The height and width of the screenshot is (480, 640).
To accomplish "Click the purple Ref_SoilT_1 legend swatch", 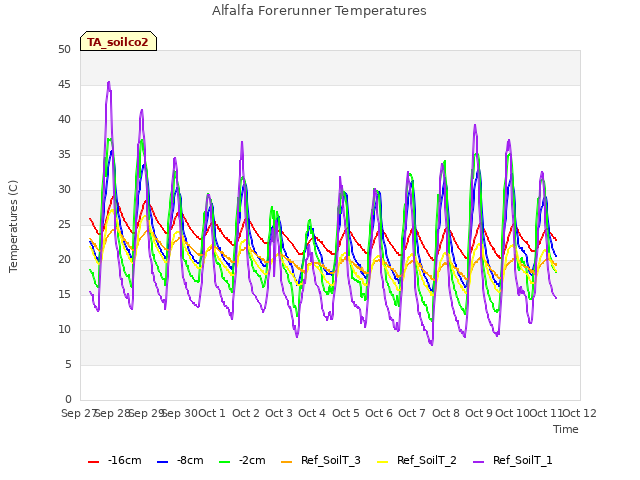I will coord(478,462).
